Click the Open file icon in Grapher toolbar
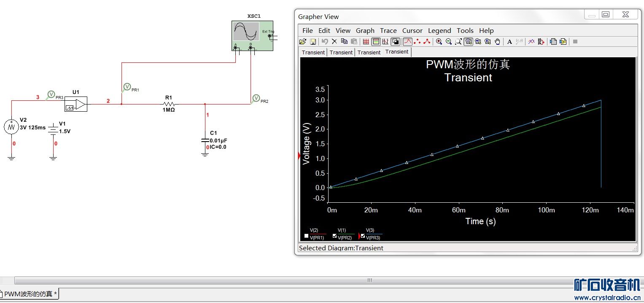 click(302, 41)
